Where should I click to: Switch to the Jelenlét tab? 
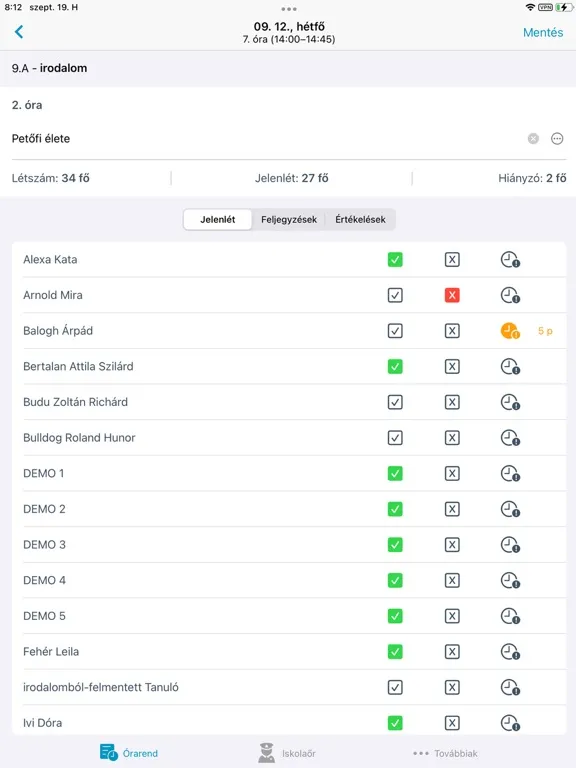pos(217,219)
